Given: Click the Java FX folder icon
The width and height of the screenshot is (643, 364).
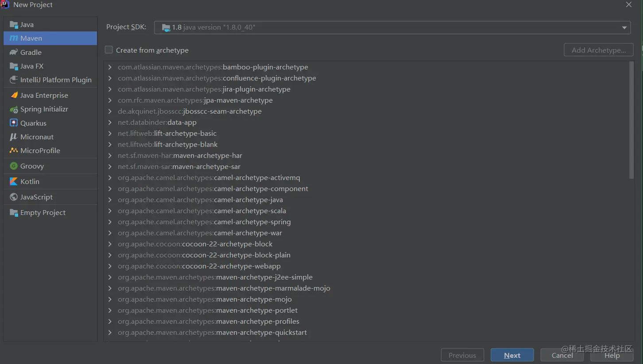Looking at the screenshot, I should [14, 66].
